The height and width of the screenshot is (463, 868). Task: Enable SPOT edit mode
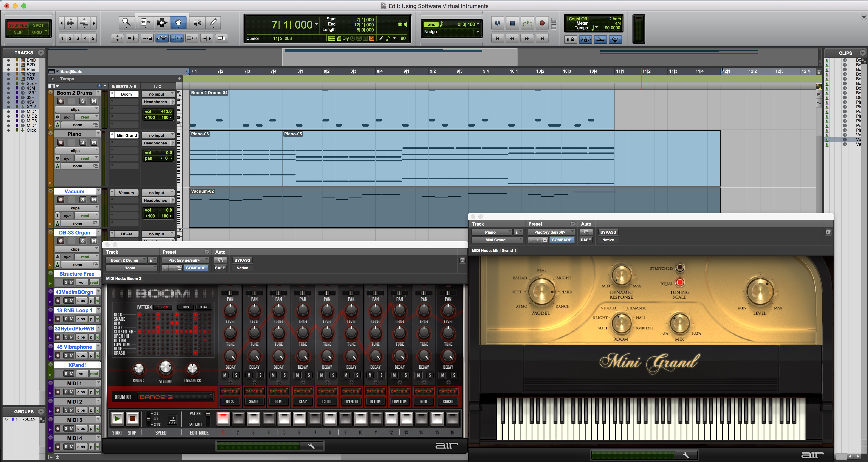(x=38, y=25)
